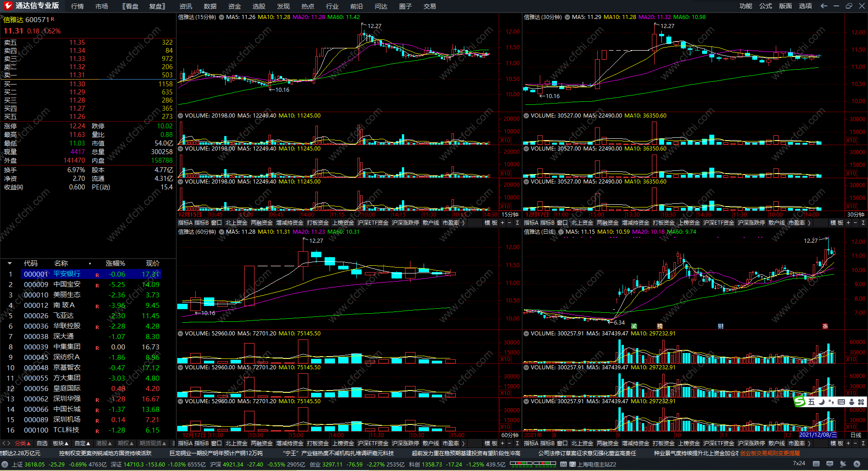Click the market breadth red-green bar in status bar
868x471 pixels.
tap(533, 463)
